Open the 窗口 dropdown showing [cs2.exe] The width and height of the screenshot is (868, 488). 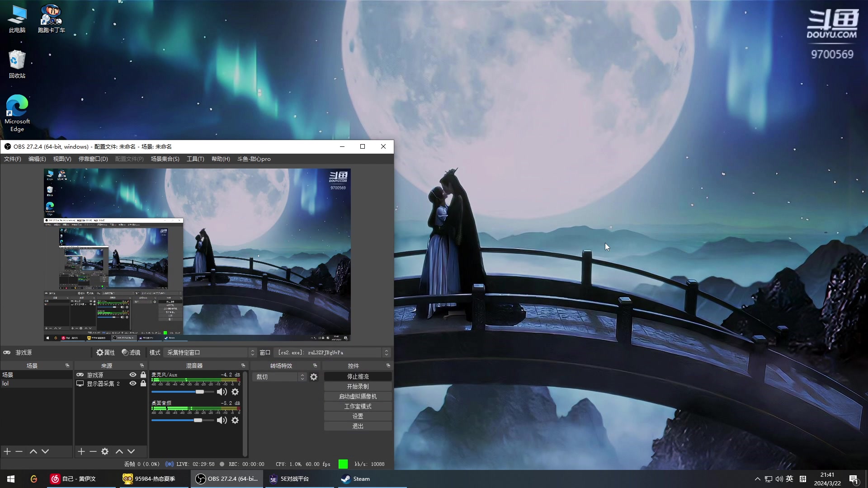point(332,352)
